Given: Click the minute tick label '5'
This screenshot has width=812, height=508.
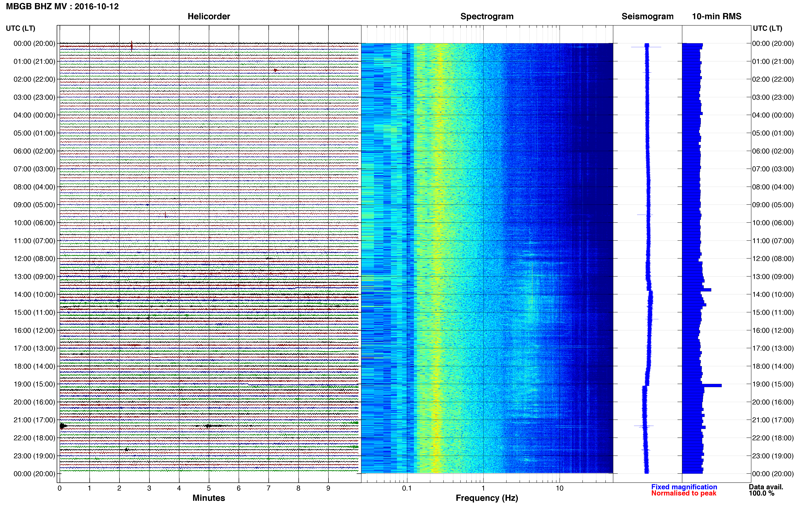Looking at the screenshot, I should [209, 488].
